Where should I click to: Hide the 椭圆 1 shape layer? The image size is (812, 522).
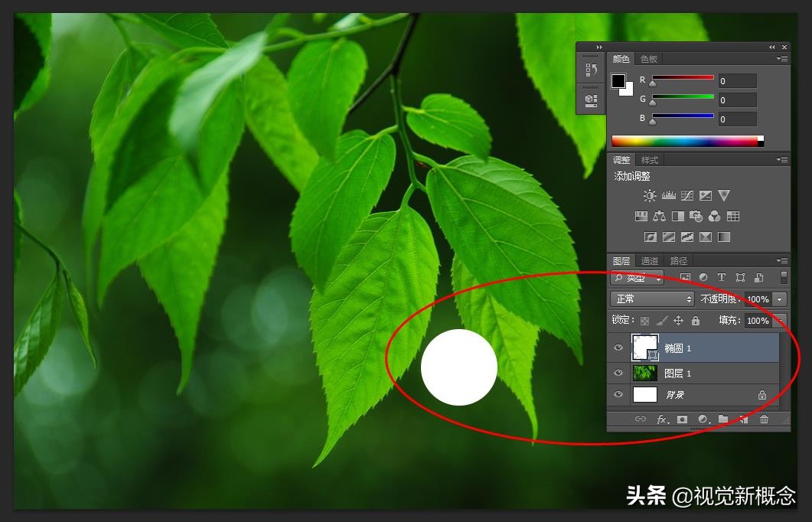pyautogui.click(x=618, y=347)
